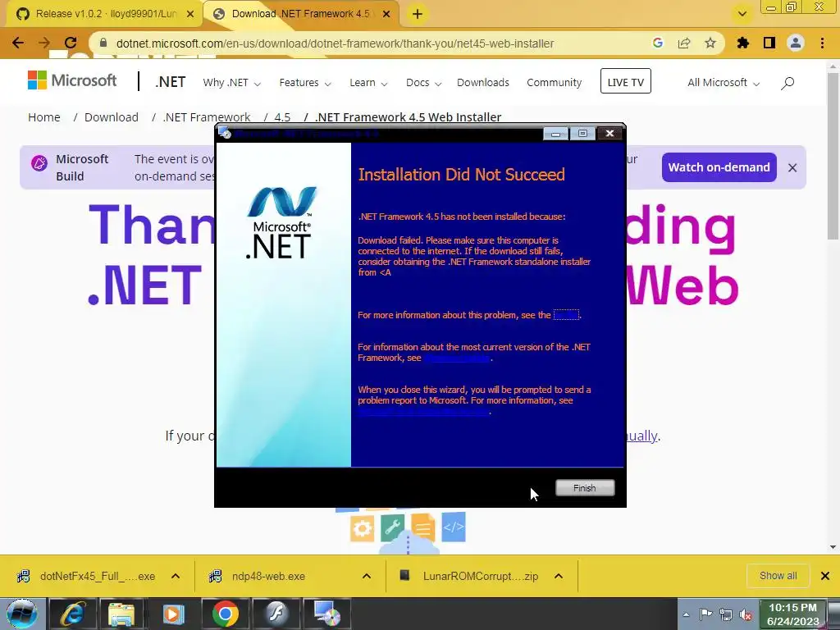Click the search magnifier icon on the site
Viewport: 840px width, 630px height.
(x=787, y=83)
